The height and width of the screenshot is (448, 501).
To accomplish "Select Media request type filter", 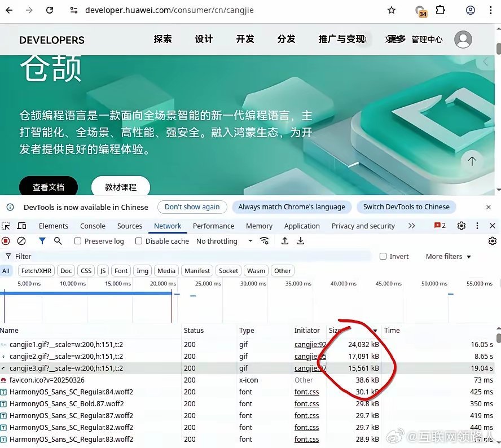I will (x=166, y=271).
